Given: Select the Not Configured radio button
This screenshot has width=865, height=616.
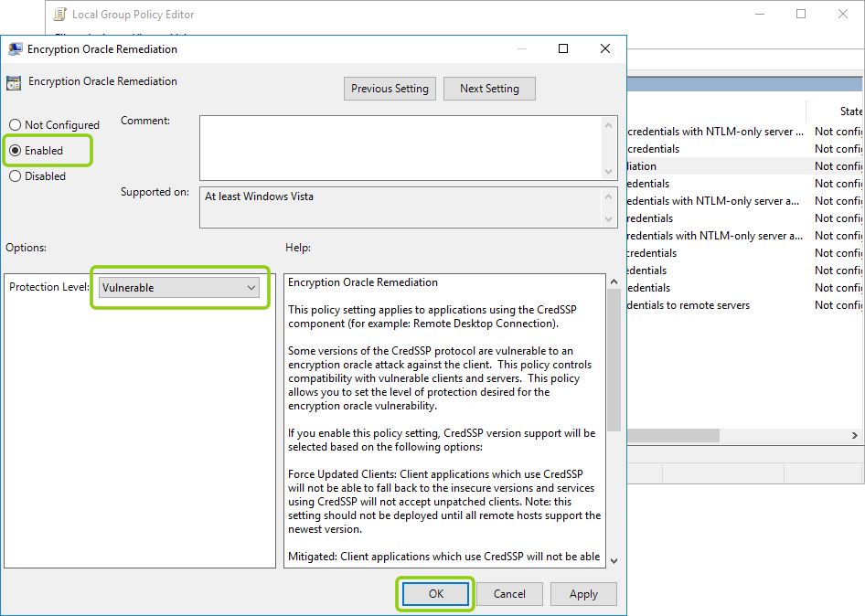Looking at the screenshot, I should [15, 125].
